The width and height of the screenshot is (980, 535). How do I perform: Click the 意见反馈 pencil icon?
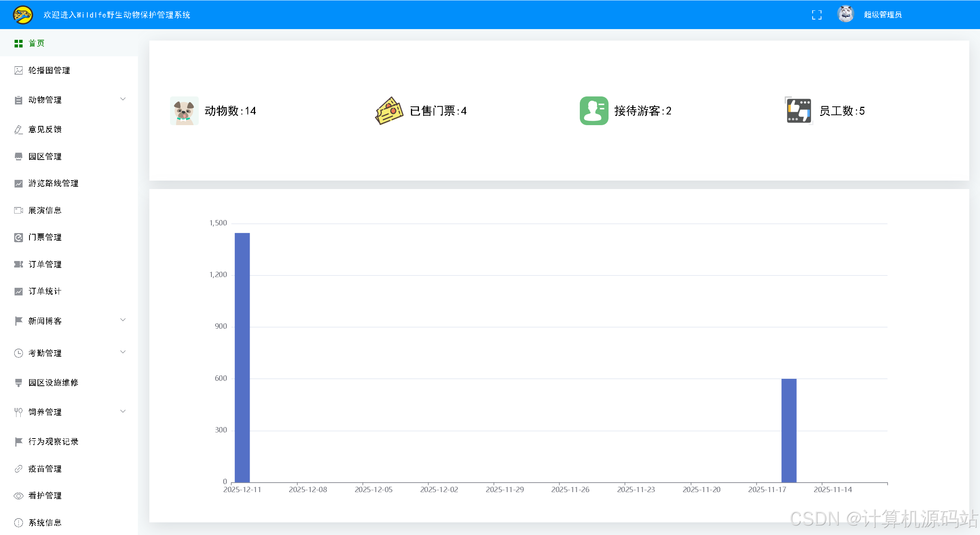click(x=18, y=129)
